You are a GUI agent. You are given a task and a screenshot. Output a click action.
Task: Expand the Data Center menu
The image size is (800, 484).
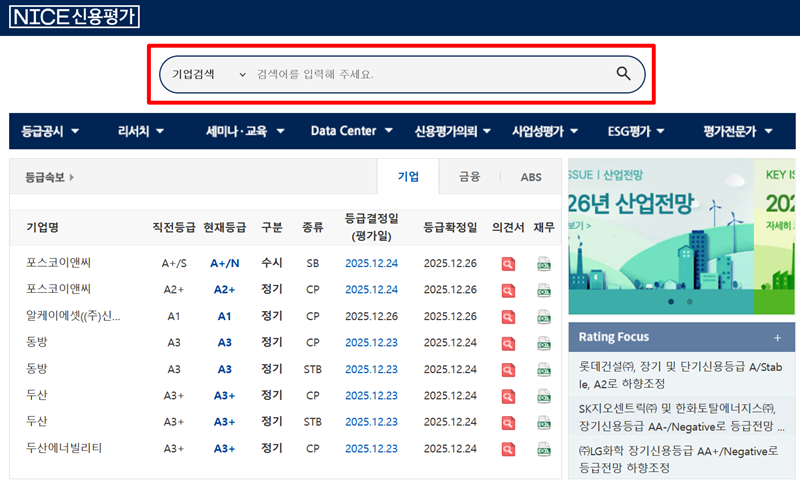(352, 131)
